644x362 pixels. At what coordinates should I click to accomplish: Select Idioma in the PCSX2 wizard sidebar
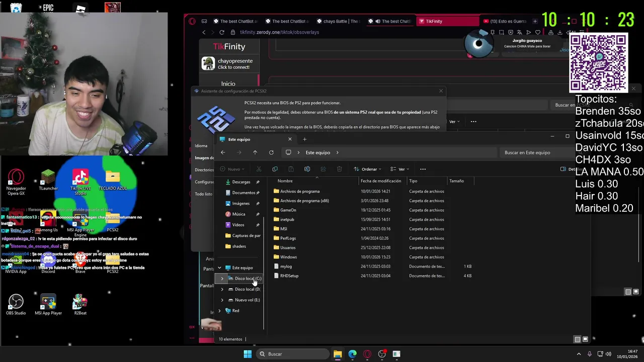(201, 146)
